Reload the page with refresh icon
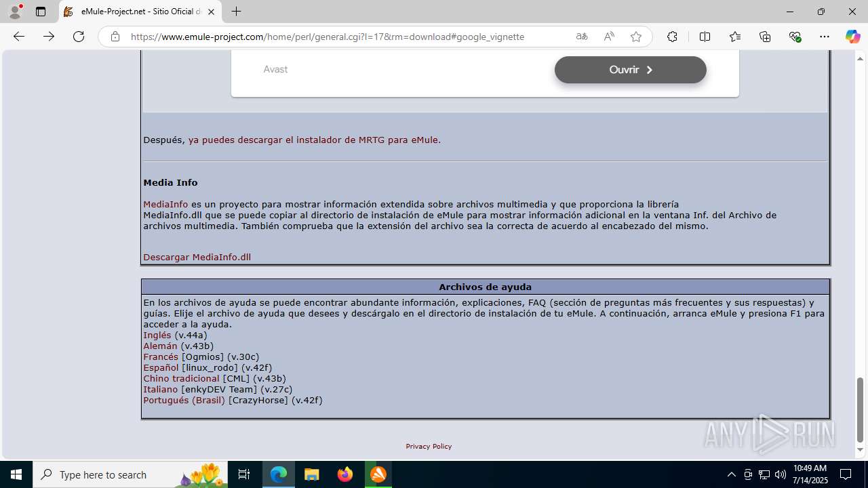Screen dimensions: 868x488 point(79,37)
